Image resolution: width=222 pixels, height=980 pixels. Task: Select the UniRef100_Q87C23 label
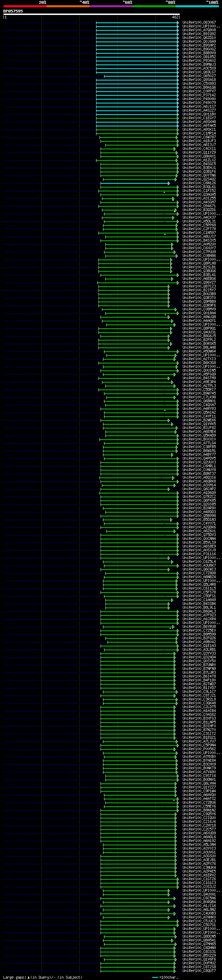tap(199, 286)
